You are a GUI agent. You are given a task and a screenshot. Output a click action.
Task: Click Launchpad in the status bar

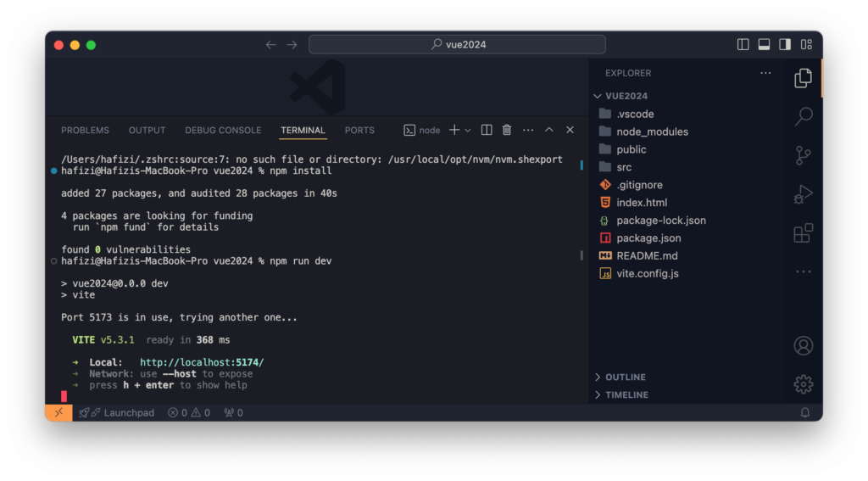(117, 413)
